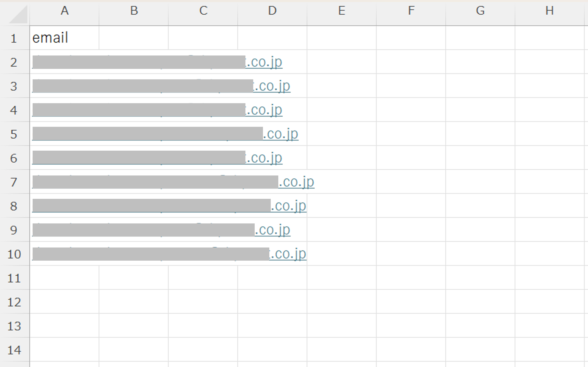Select row 14 header
Image resolution: width=588 pixels, height=367 pixels.
pos(15,349)
